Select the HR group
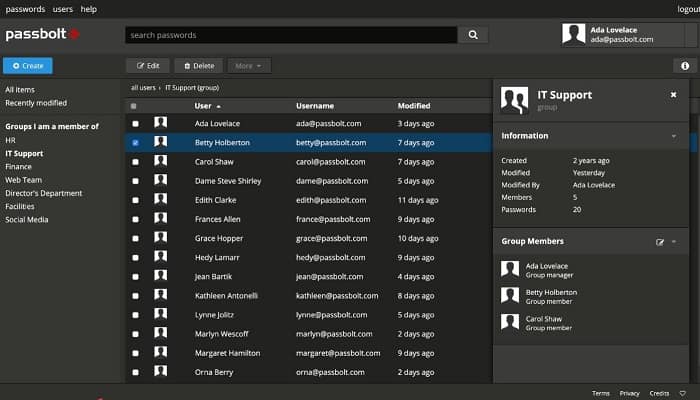 click(10, 140)
